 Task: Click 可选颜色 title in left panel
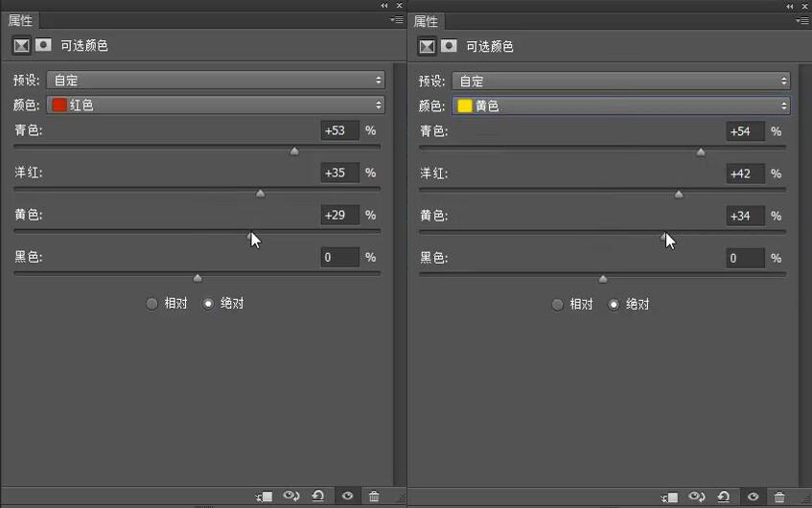coord(84,46)
